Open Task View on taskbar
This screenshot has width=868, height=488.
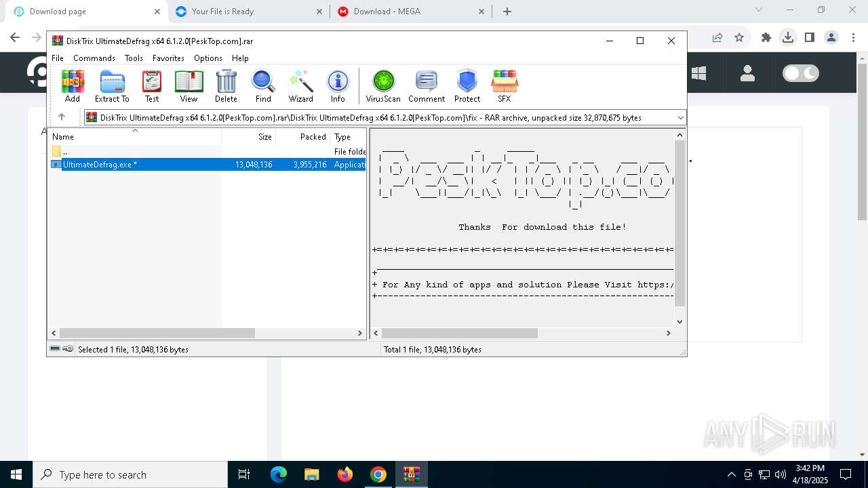point(244,474)
